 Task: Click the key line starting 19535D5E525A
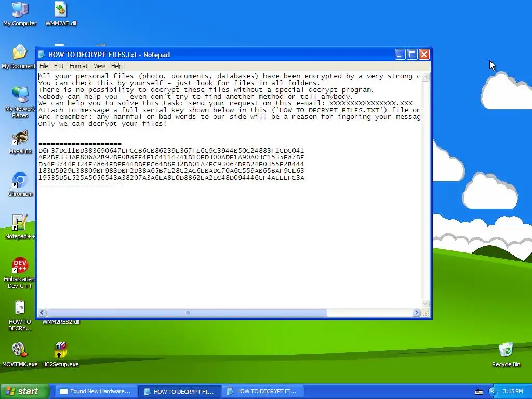tap(171, 178)
